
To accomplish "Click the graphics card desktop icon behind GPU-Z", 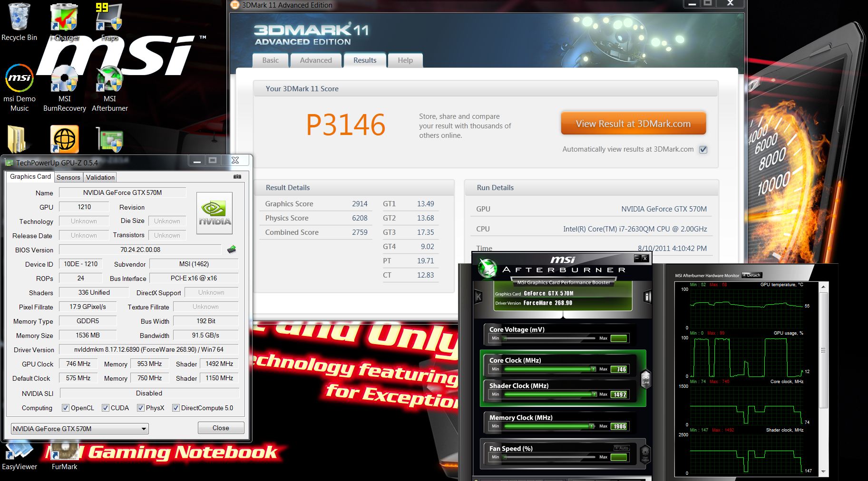I will coord(109,139).
